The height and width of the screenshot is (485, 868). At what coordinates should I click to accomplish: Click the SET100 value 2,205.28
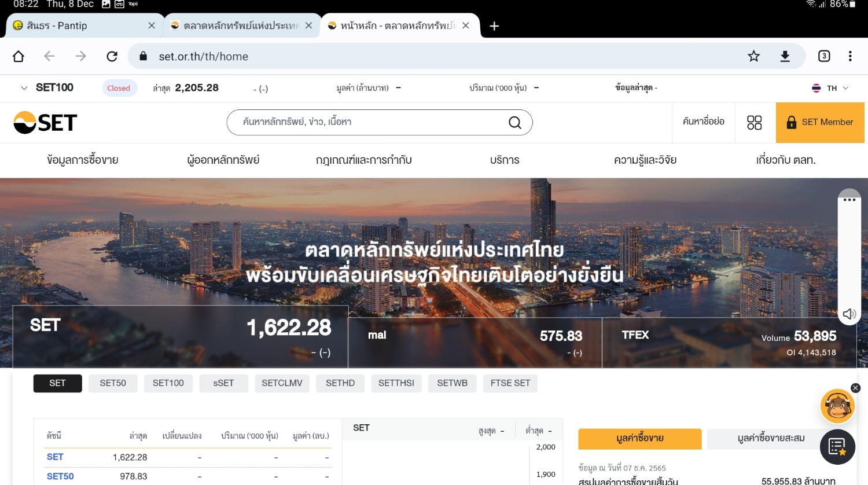click(197, 88)
